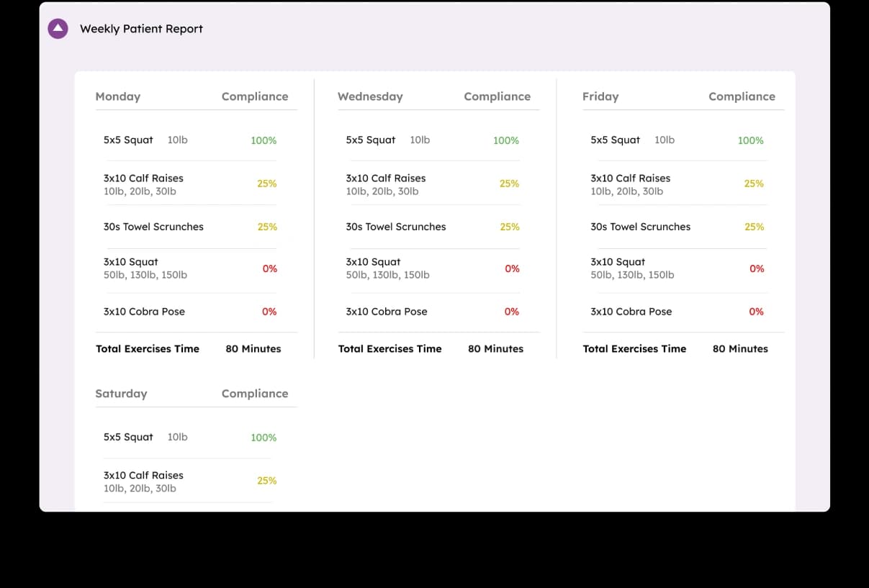Image resolution: width=869 pixels, height=588 pixels.
Task: Click Wednesday's 80 Minutes total
Action: pos(496,349)
